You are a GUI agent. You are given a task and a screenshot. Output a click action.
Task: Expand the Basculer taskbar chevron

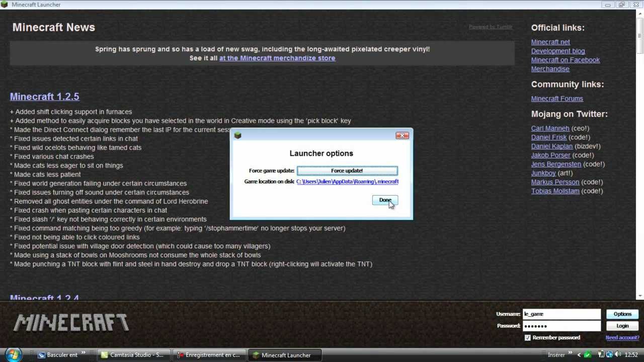[x=83, y=353]
